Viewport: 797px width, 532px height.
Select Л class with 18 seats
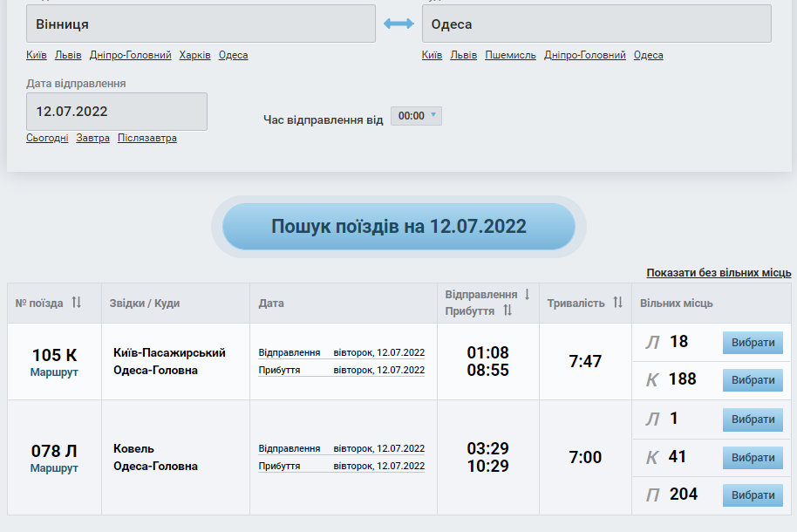pyautogui.click(x=753, y=343)
